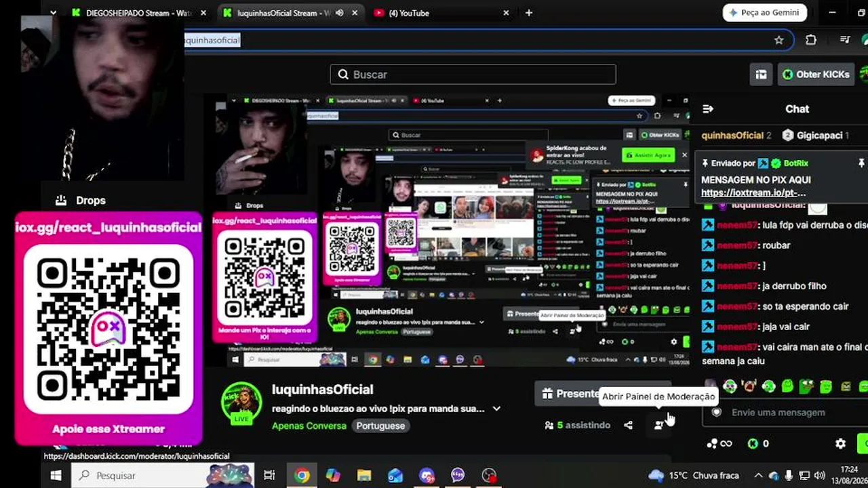Click the browser address bar URL
Viewport: 868px width, 488px height.
pyautogui.click(x=212, y=40)
